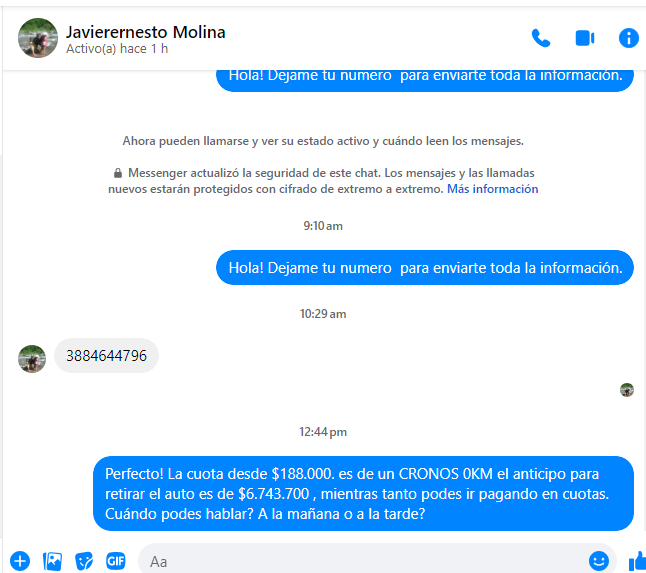Viewport: 646px width, 573px height.
Task: Choose a sticker from sticker icon
Action: click(x=84, y=561)
